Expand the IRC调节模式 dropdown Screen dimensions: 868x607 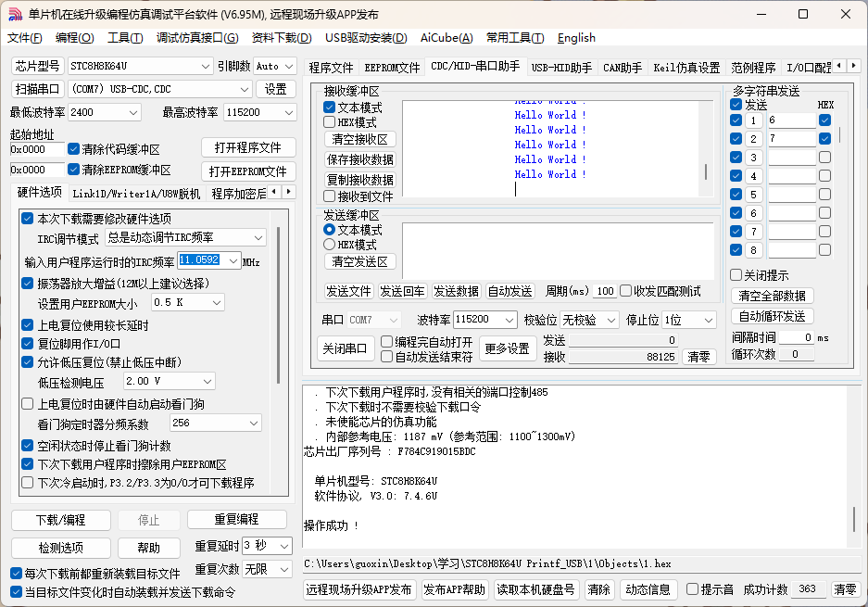(258, 237)
